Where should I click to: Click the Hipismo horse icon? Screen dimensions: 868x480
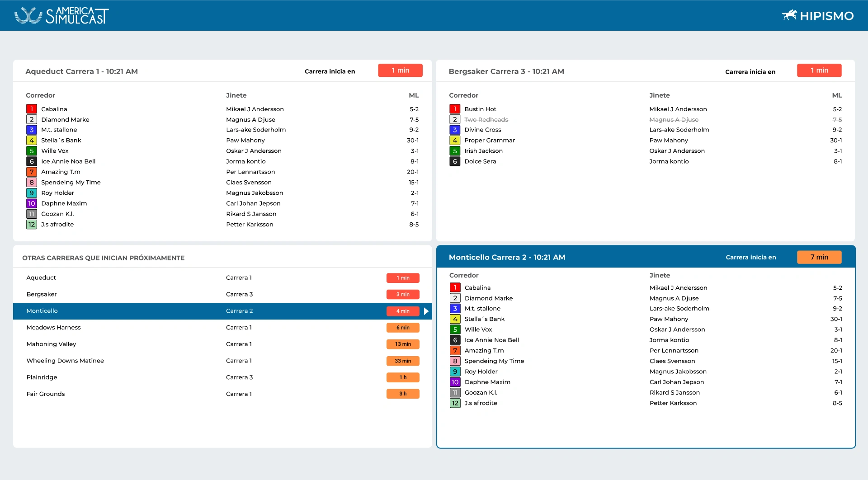(x=789, y=15)
